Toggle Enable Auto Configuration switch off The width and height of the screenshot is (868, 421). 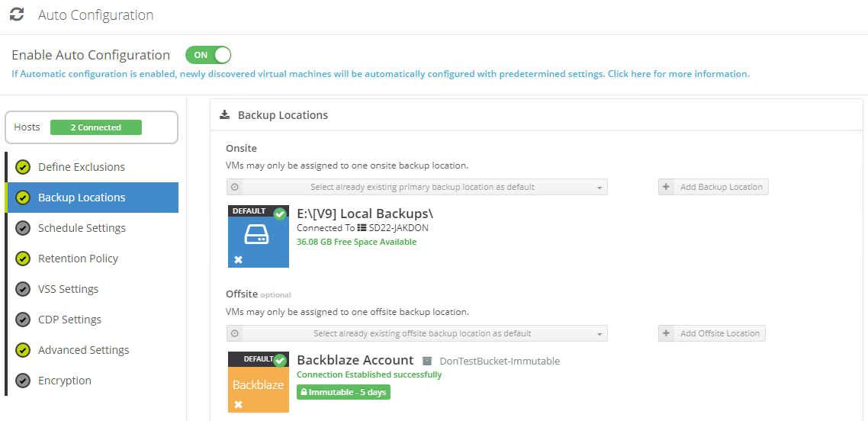tap(208, 56)
